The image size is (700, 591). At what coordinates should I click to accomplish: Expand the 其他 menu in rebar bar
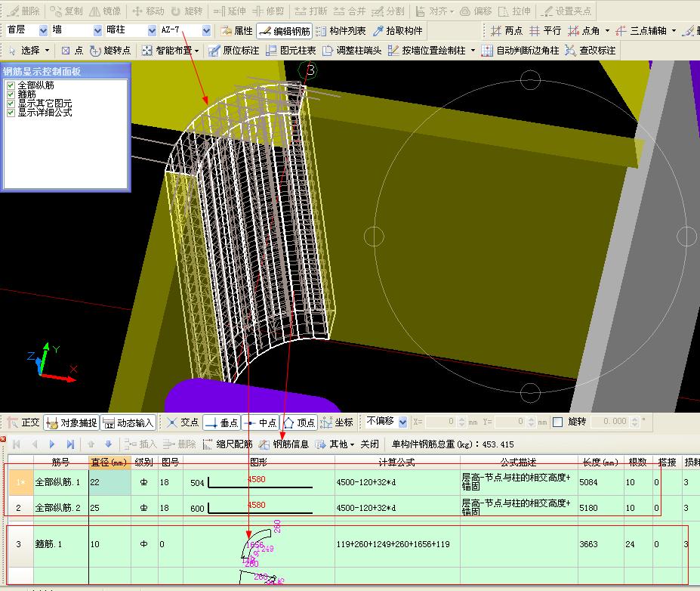pos(352,444)
